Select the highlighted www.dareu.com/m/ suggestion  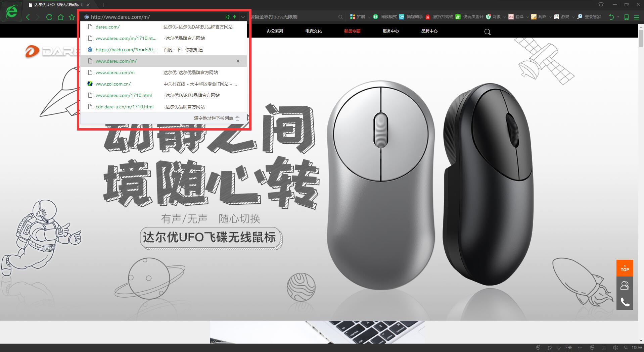pyautogui.click(x=164, y=61)
